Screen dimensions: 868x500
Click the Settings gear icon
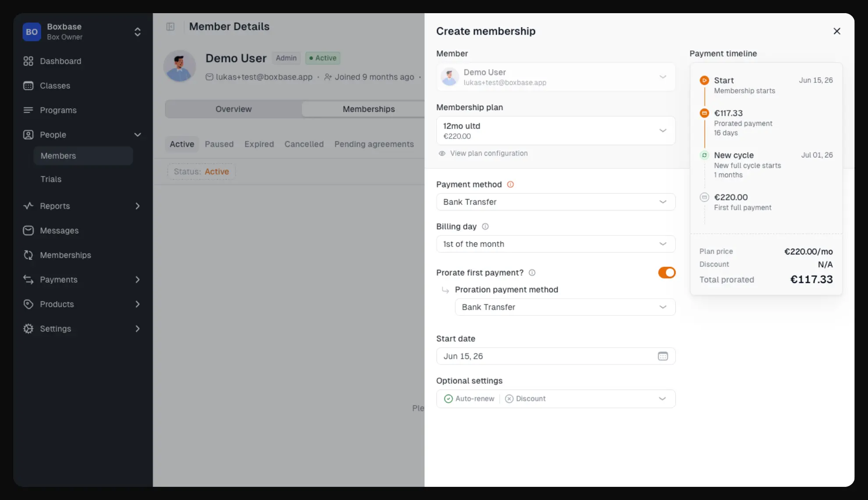tap(28, 329)
